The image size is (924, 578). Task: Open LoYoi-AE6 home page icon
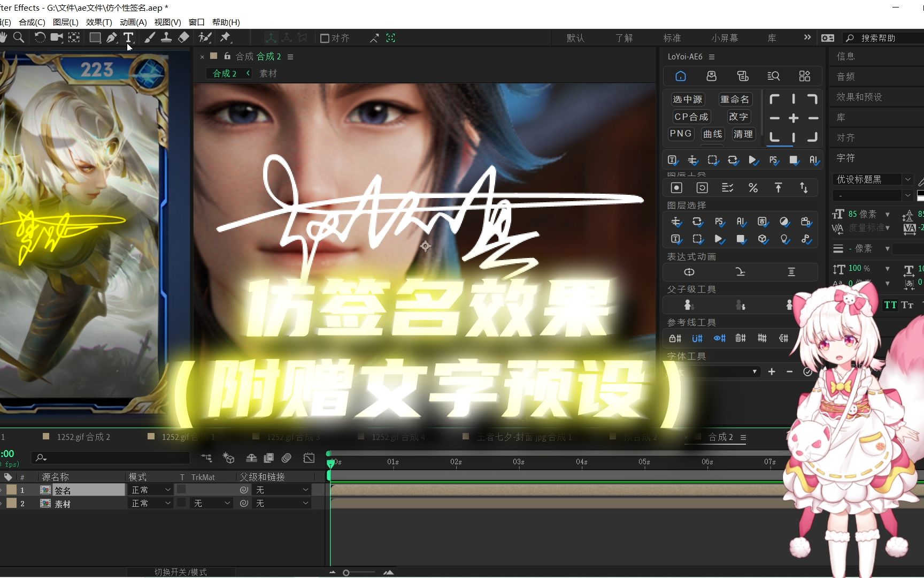pyautogui.click(x=681, y=76)
